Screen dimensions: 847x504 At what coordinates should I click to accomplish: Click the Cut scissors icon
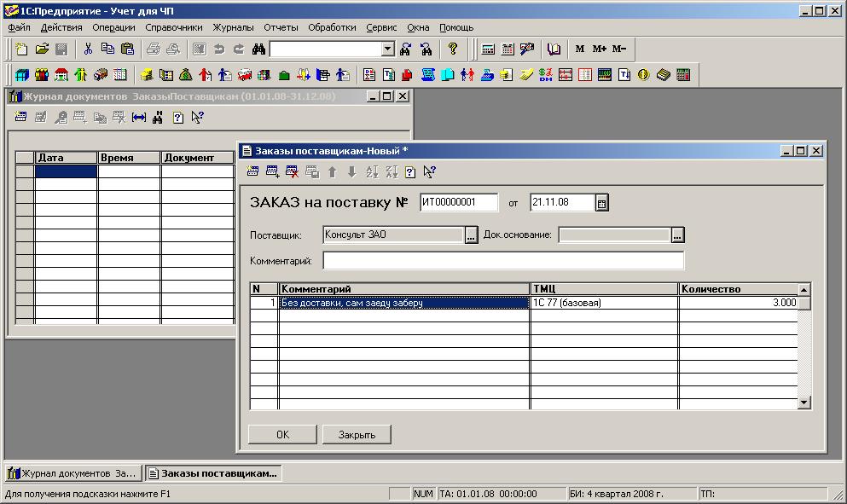click(88, 49)
